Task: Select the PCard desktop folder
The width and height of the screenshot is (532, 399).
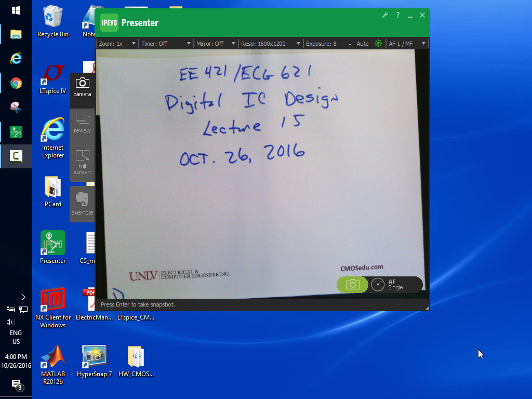Action: [x=53, y=191]
